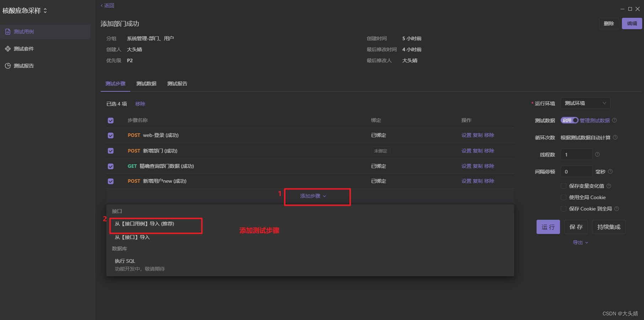Open the project switcher 核酸应急采样

tap(25, 11)
